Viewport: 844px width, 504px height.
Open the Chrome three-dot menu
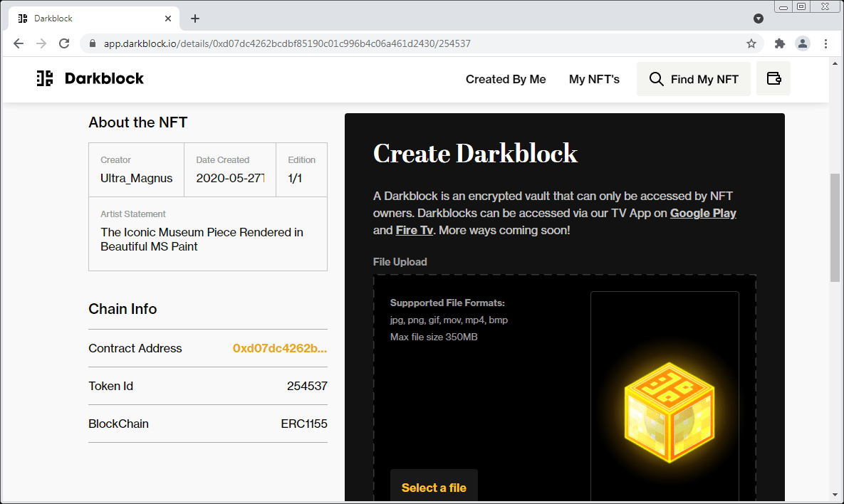coord(825,43)
